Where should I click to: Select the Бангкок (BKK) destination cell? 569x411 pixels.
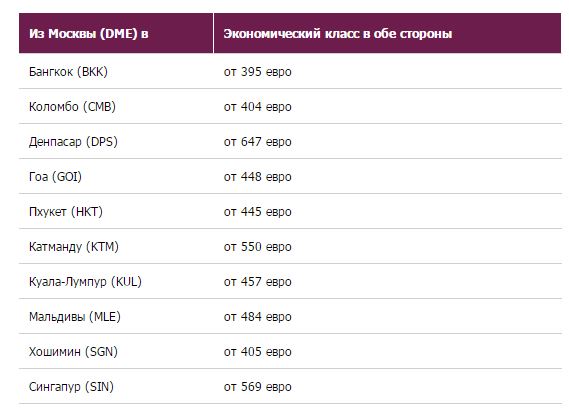pyautogui.click(x=68, y=72)
